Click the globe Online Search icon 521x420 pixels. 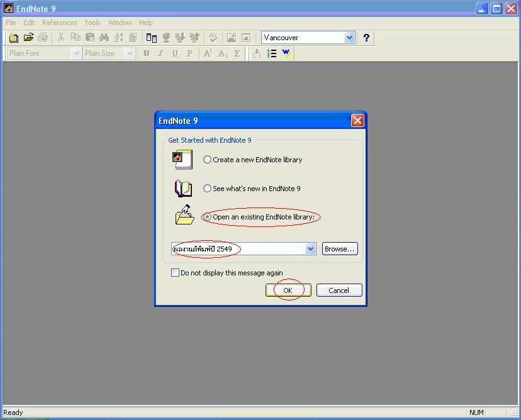[x=166, y=38]
